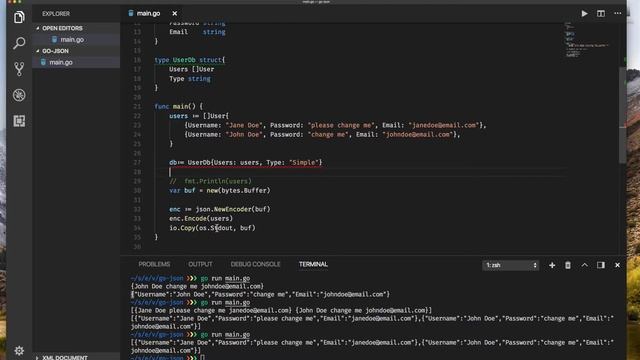Switch to the TERMINAL tab
Image resolution: width=640 pixels, height=360 pixels.
(313, 264)
